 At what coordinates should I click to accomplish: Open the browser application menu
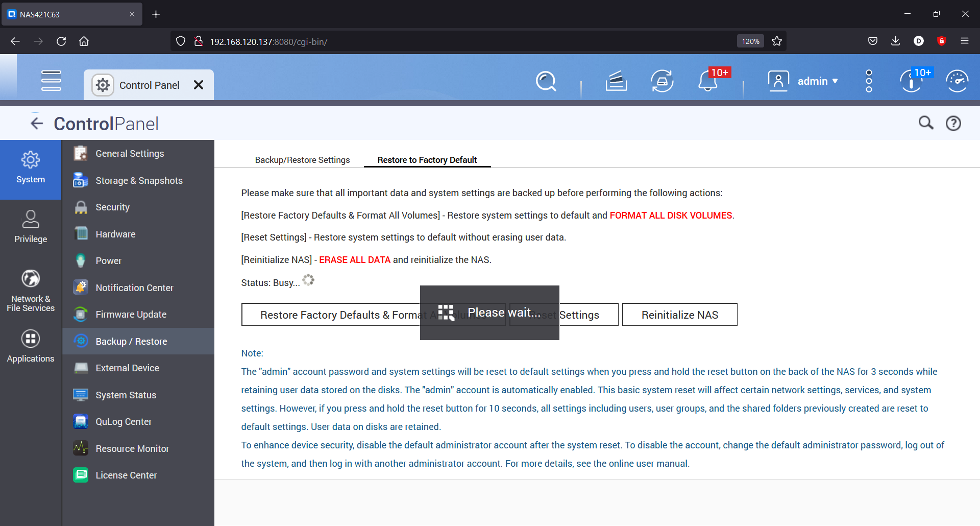965,41
